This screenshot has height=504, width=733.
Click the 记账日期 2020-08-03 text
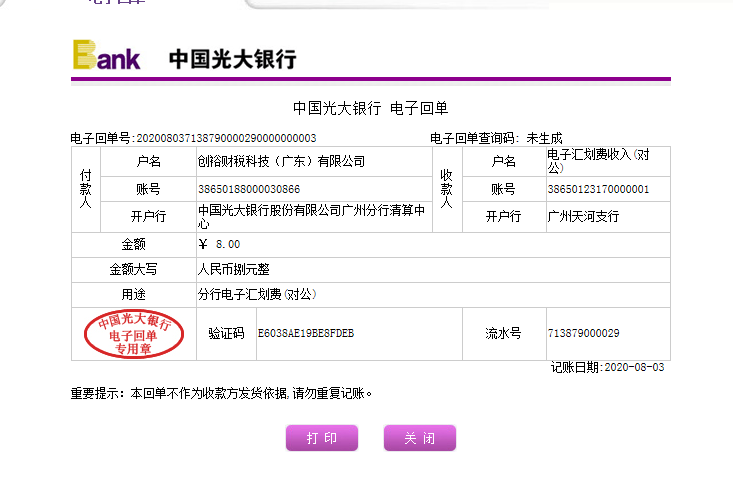(609, 367)
